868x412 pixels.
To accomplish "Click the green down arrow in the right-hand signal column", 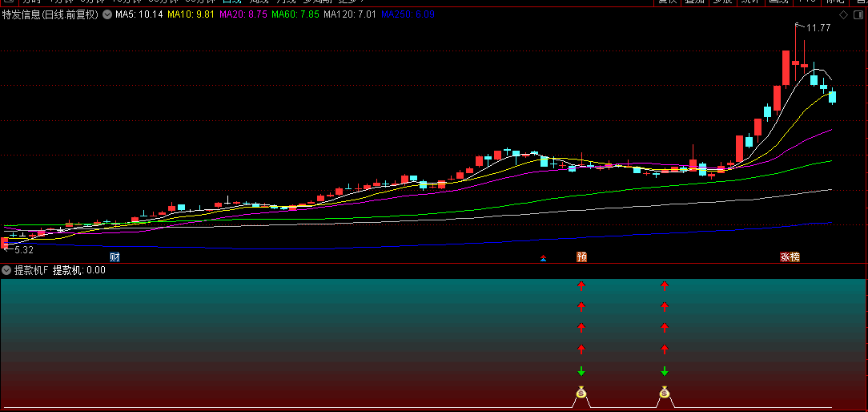I will coord(665,371).
